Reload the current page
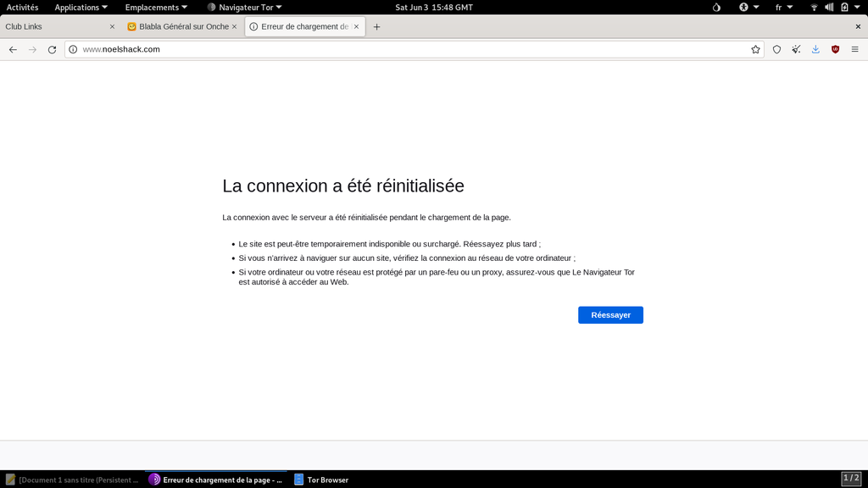868x488 pixels. pyautogui.click(x=52, y=49)
